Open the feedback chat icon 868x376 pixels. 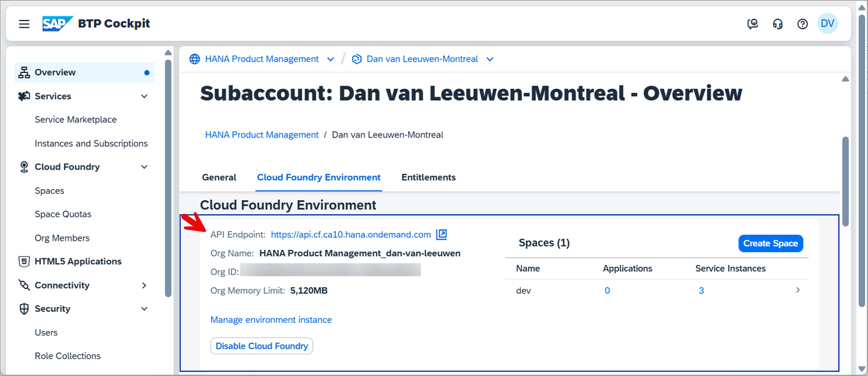[752, 24]
